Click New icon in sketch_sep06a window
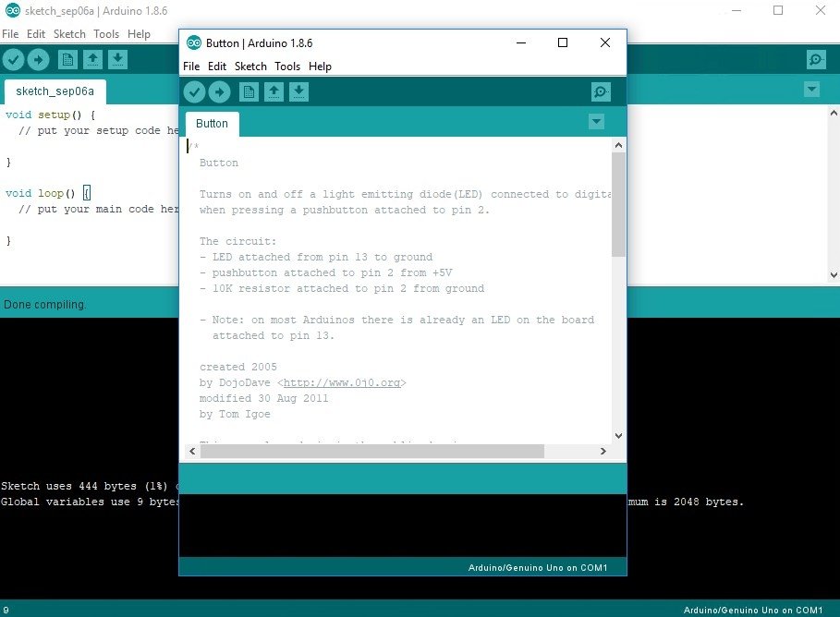840x617 pixels. [67, 59]
